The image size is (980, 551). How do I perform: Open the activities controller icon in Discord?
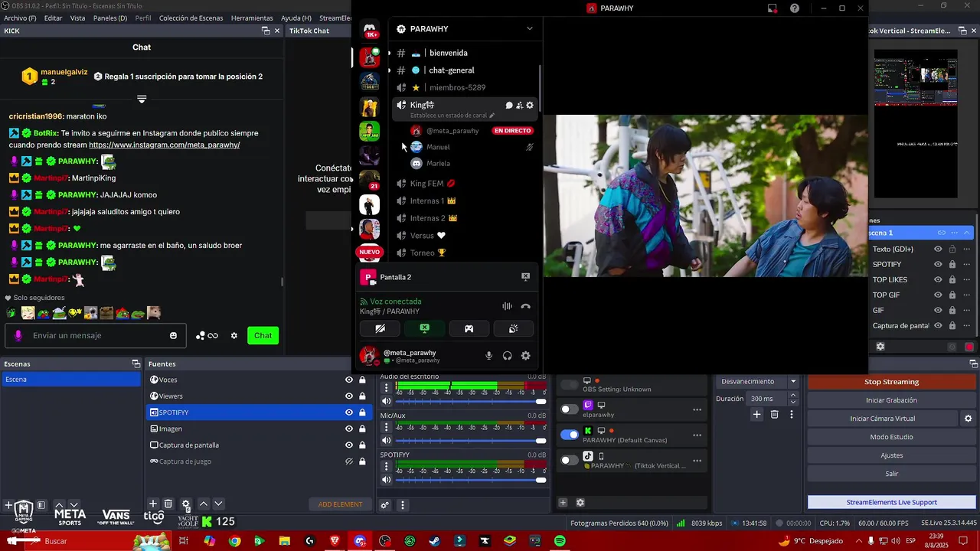pos(469,328)
